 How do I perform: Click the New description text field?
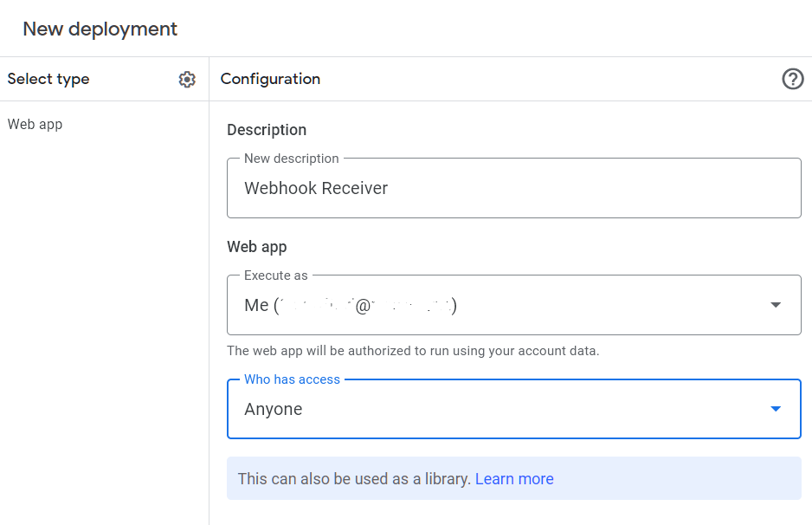coord(513,188)
